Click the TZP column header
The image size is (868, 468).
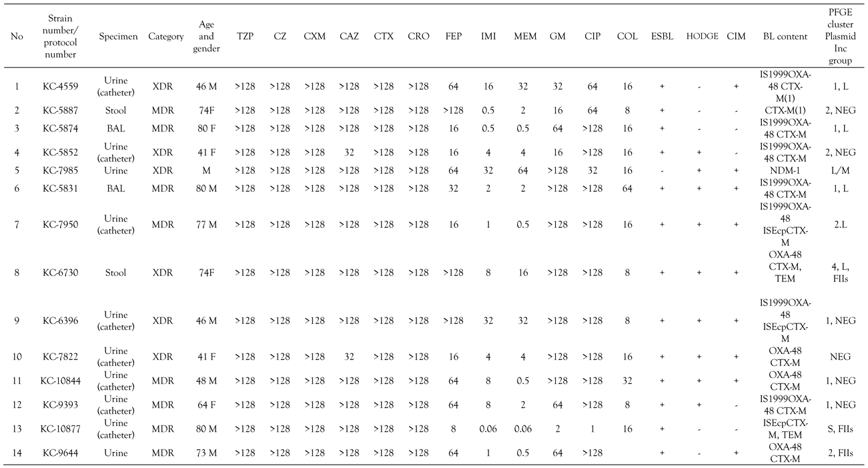click(x=244, y=37)
